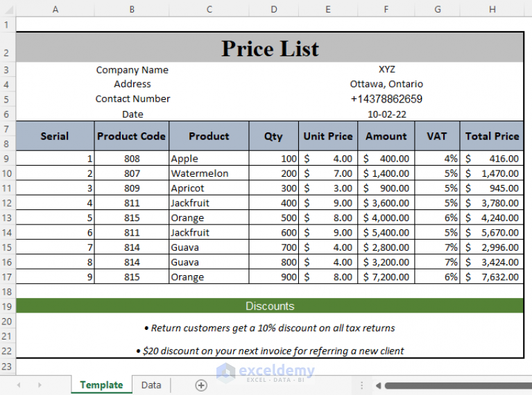Click the tab bar resize handle dots
The width and height of the screenshot is (532, 395).
tap(361, 385)
